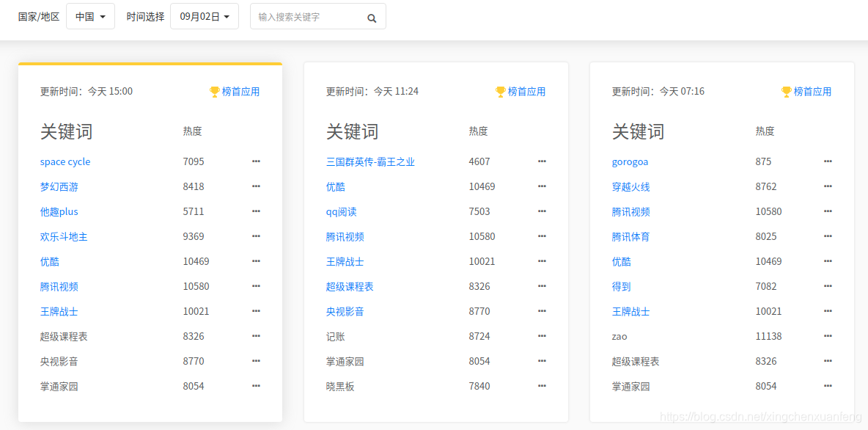The image size is (868, 430).
Task: Open the gorogoa keyword link
Action: (628, 161)
